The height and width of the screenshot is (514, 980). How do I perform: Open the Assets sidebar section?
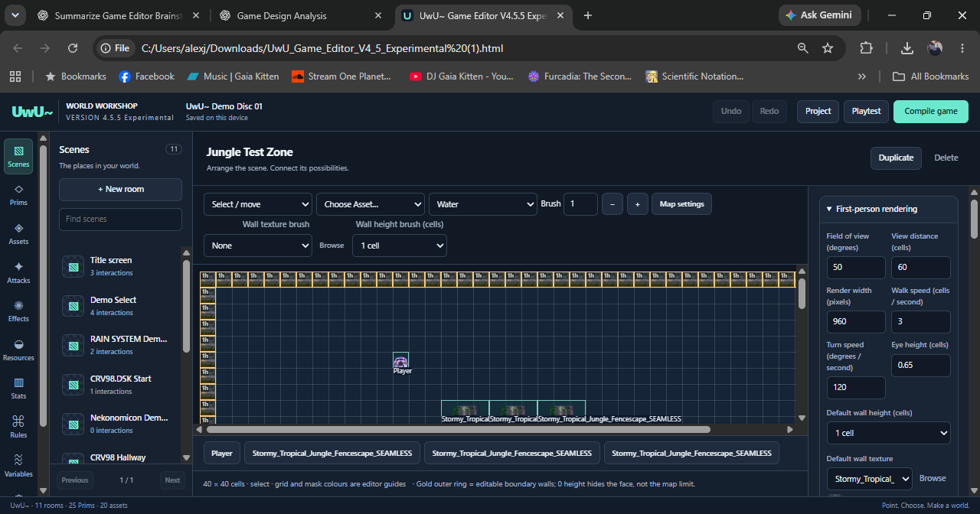tap(18, 234)
